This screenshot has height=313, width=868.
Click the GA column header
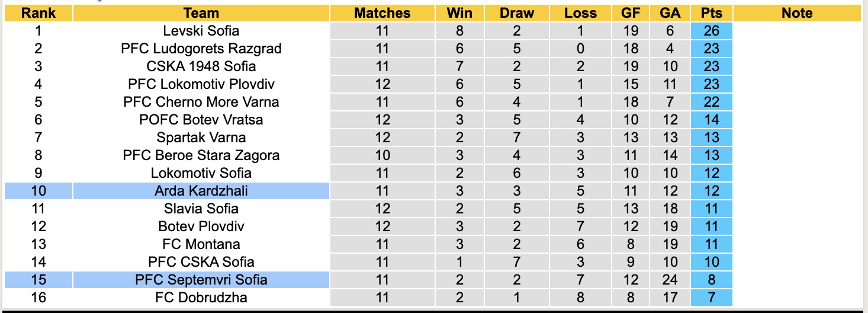pos(670,13)
